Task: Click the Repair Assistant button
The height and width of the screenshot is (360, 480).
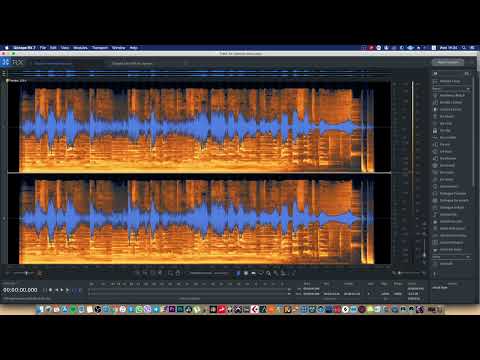Action: [x=448, y=62]
